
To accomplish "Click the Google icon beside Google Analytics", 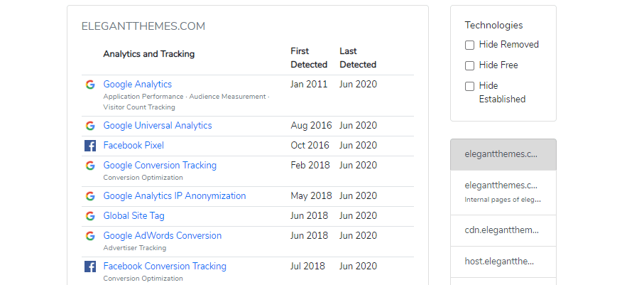I will [x=90, y=85].
